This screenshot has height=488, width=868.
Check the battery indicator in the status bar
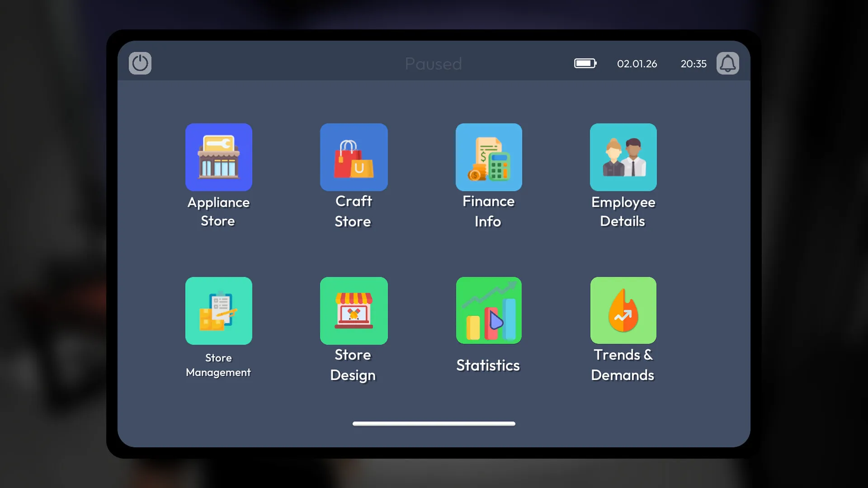[x=585, y=63]
